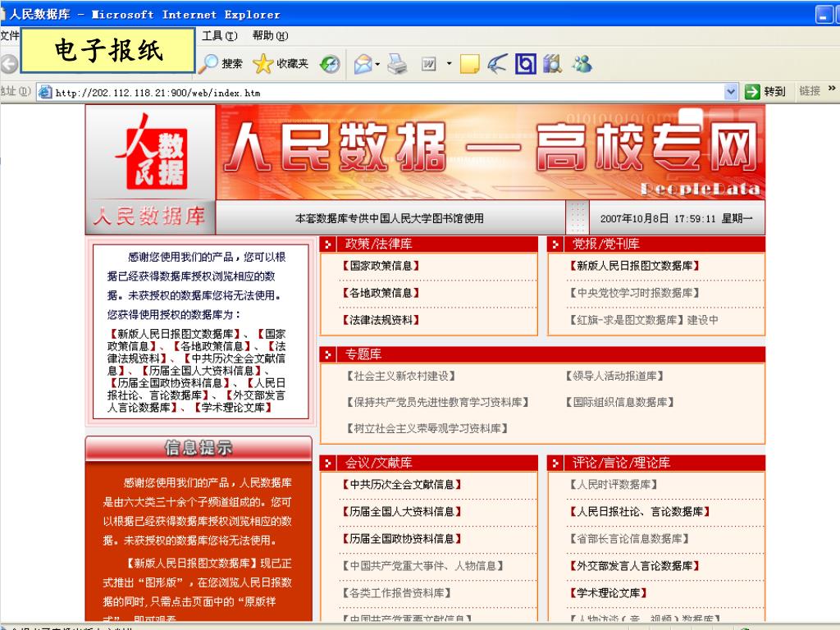Click the 转到 Go button
This screenshot has width=840, height=630.
tap(765, 92)
